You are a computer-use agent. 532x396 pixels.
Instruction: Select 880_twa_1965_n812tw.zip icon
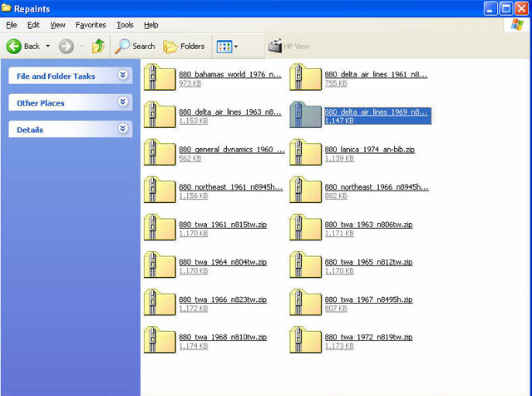tap(305, 265)
